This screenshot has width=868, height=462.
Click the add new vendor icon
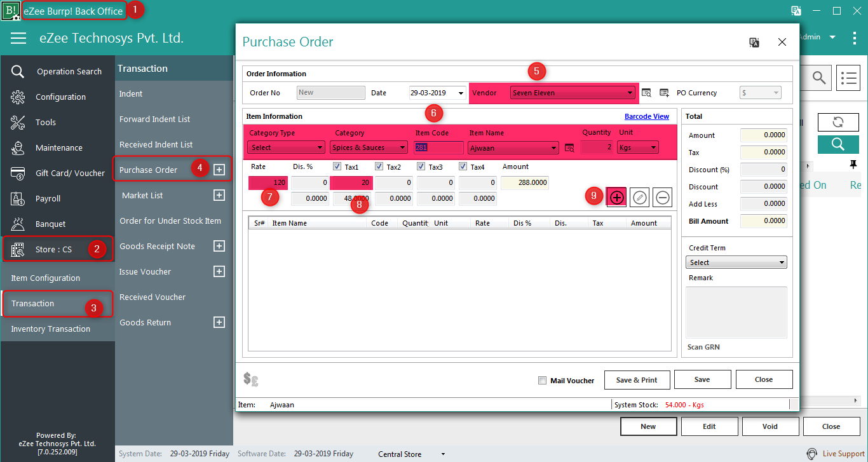(665, 93)
